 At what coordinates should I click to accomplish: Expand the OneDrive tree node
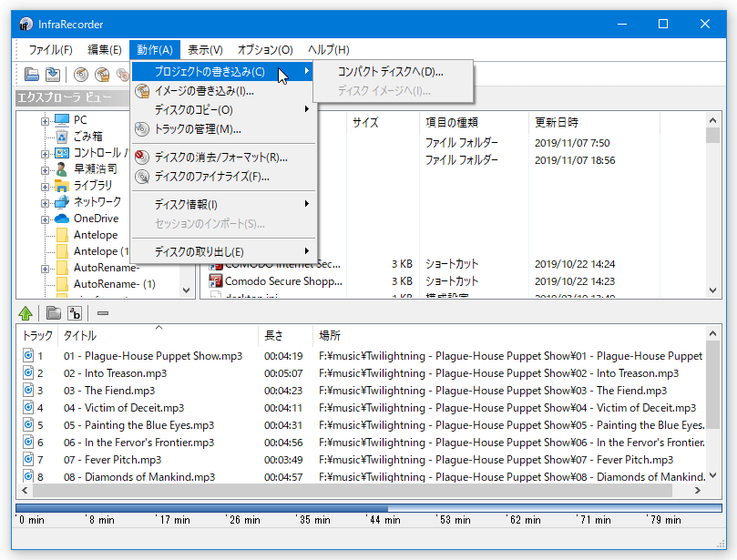(x=45, y=219)
